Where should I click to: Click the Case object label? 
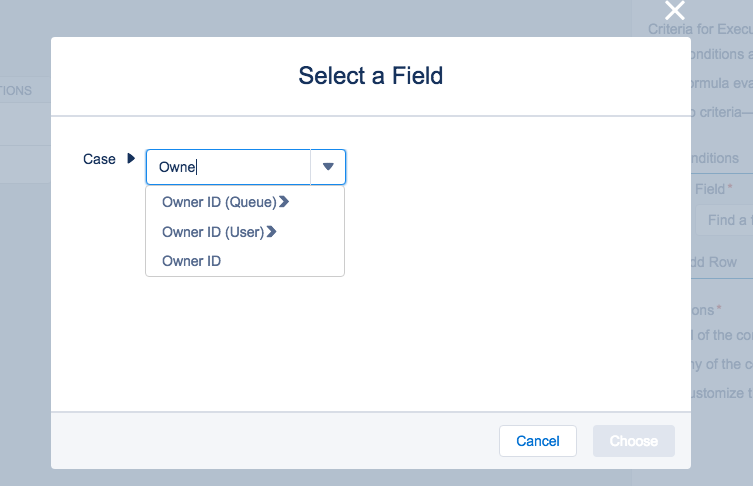[99, 159]
